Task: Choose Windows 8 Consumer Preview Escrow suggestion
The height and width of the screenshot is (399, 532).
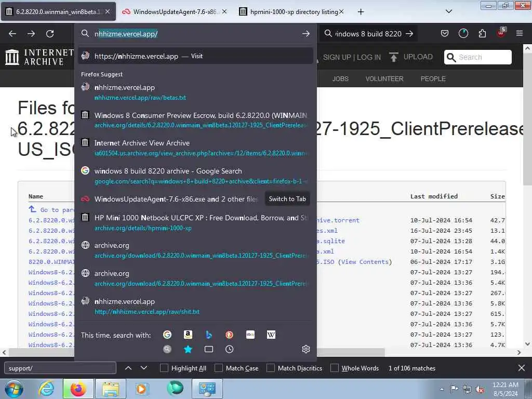Action: coord(195,120)
